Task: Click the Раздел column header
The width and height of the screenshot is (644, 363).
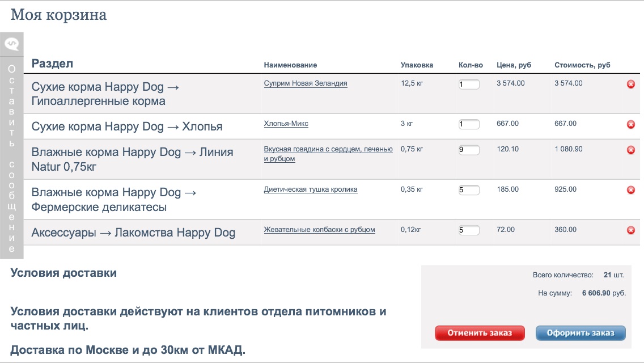Action: click(x=52, y=64)
